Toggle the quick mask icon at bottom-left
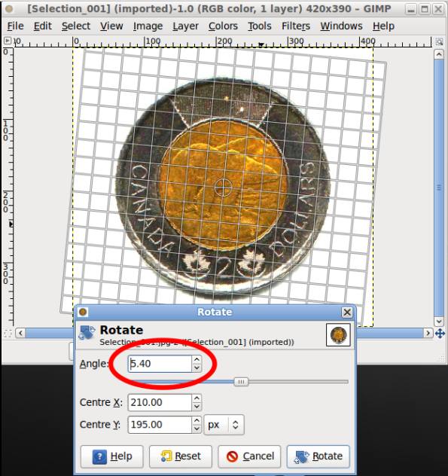 (8, 334)
